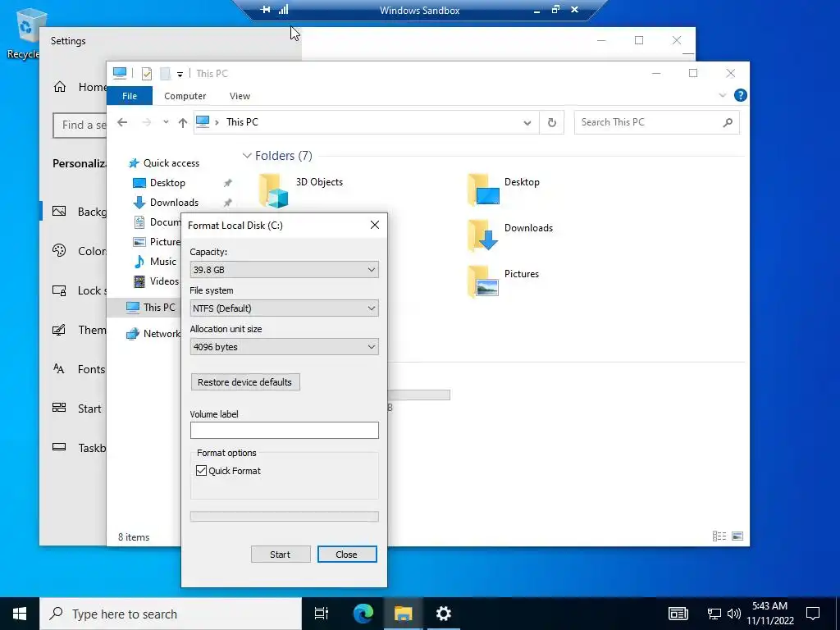The image size is (840, 630).
Task: Open Lock screen page icon in Settings
Action: [x=59, y=290]
